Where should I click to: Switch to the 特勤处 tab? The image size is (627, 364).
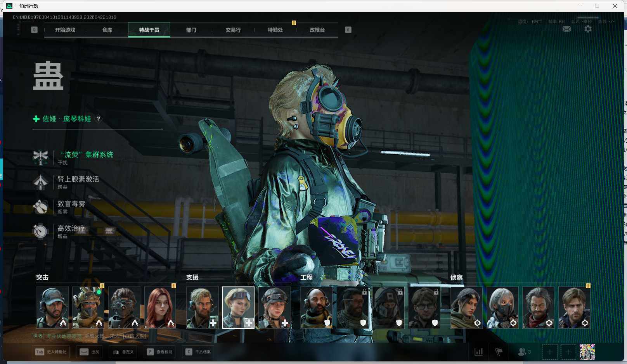tap(275, 30)
